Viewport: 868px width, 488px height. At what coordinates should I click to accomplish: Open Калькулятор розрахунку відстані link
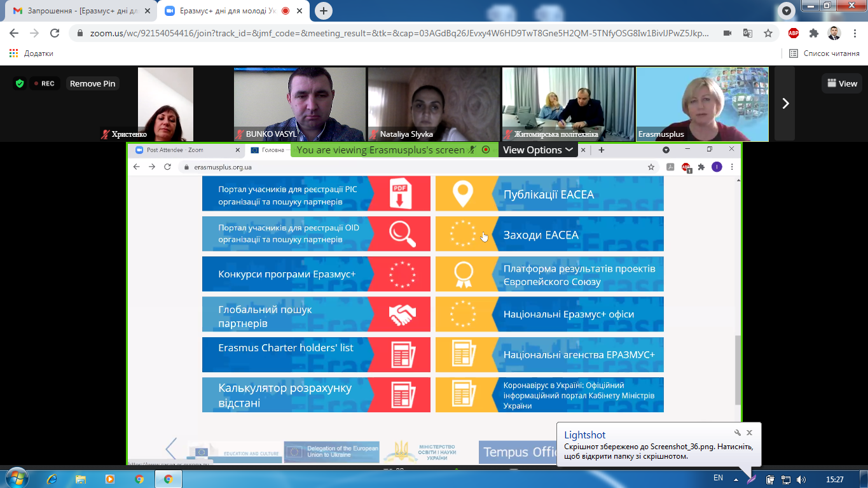coord(316,394)
